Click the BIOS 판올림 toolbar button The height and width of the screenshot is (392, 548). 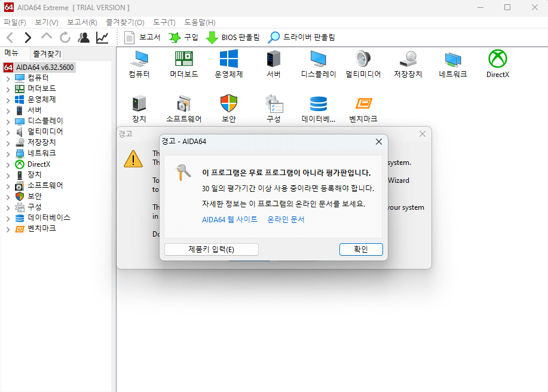click(232, 38)
